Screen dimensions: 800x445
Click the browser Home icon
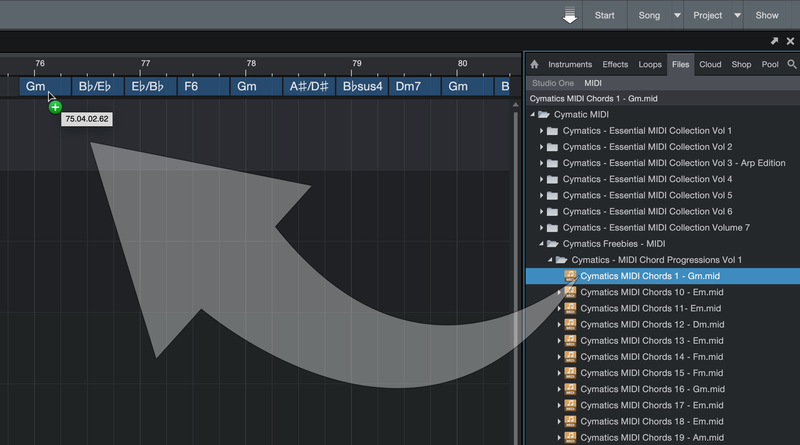tap(534, 64)
